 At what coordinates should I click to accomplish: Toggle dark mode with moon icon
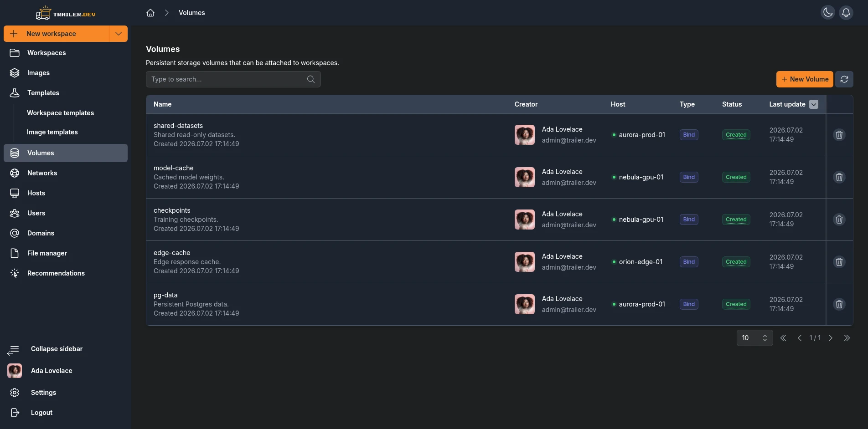tap(828, 13)
